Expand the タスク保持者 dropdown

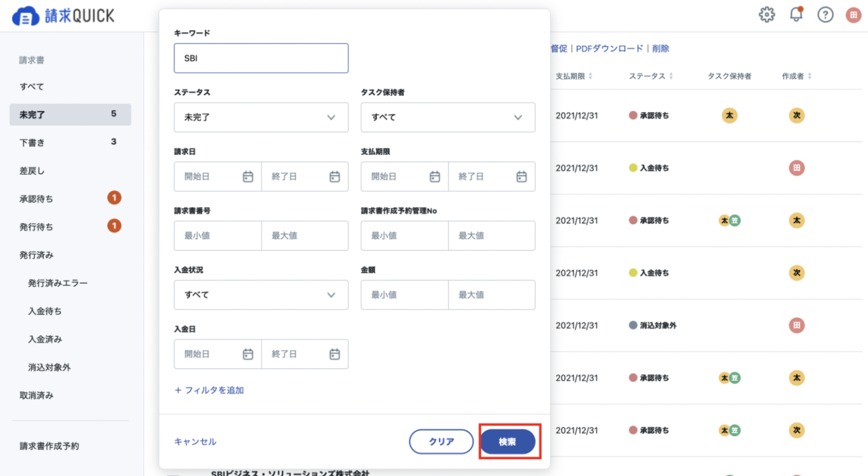(x=448, y=117)
